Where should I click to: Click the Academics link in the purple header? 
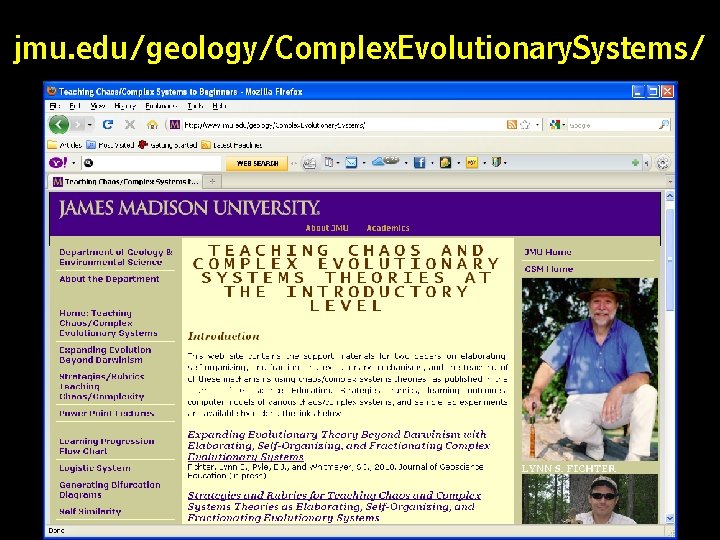(388, 228)
